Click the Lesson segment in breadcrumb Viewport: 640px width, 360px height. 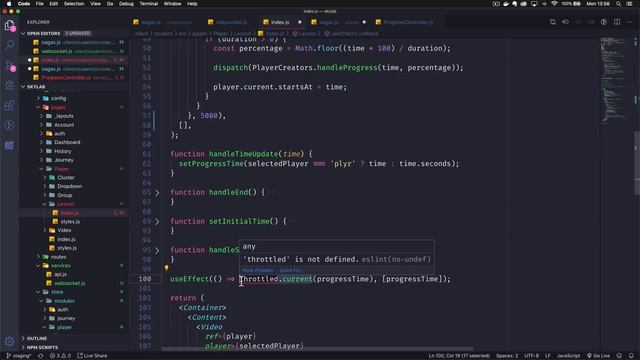pyautogui.click(x=242, y=33)
